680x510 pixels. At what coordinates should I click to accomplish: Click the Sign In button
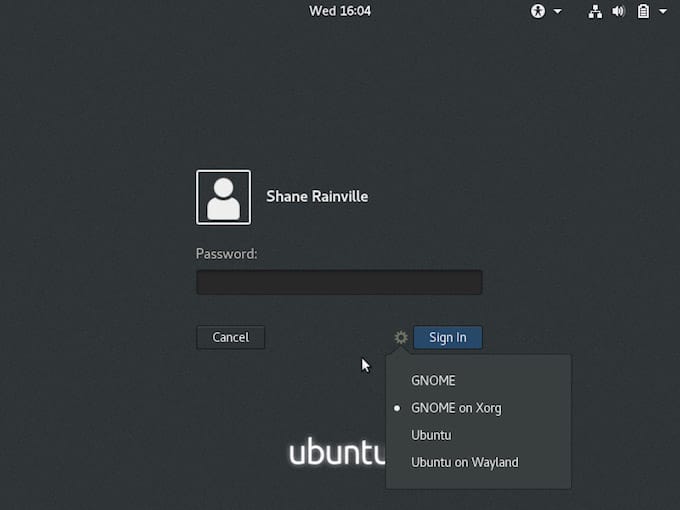pyautogui.click(x=448, y=337)
